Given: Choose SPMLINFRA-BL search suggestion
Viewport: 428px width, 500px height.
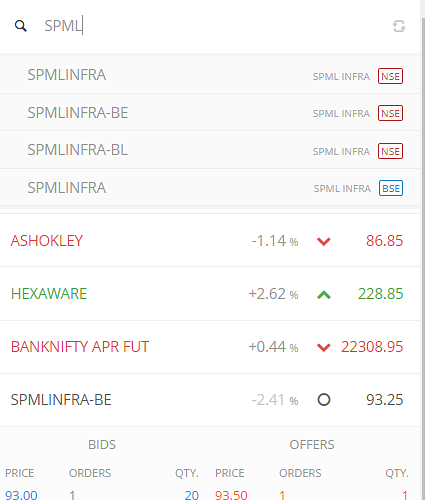Looking at the screenshot, I should coord(210,150).
